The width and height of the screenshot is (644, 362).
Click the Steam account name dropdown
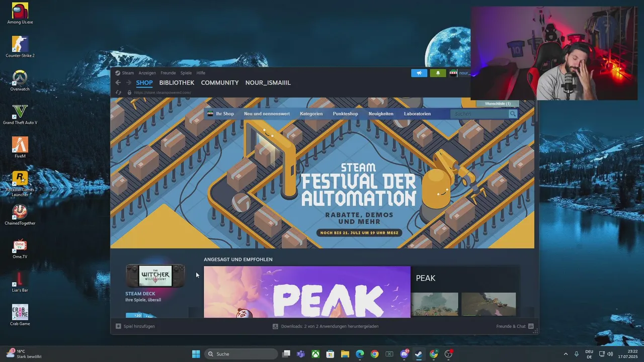point(459,73)
